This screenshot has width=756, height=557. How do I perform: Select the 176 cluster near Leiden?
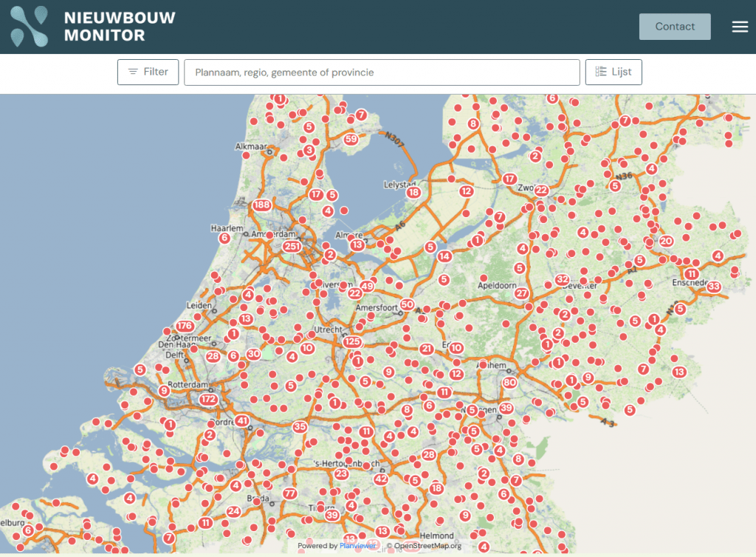click(185, 326)
